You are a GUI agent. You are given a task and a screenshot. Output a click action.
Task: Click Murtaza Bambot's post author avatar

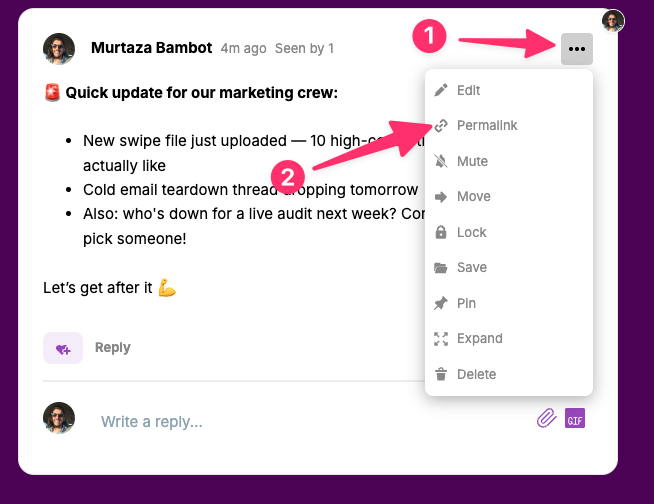59,48
